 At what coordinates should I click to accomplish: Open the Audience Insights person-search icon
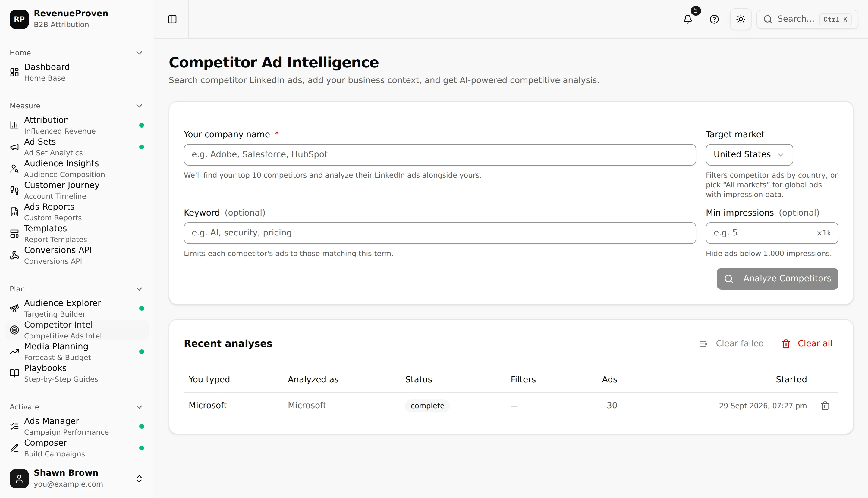(14, 169)
